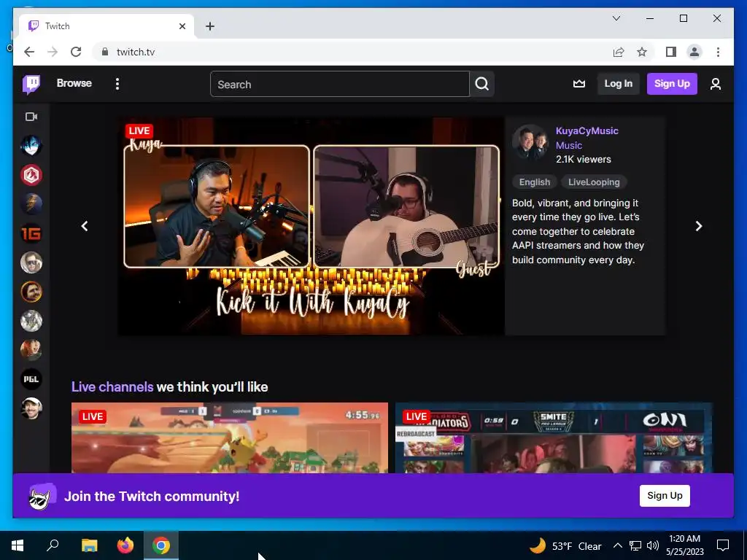Viewport: 747px width, 560px height.
Task: Open the KuyaCyMusic channel avatar
Action: 530,142
